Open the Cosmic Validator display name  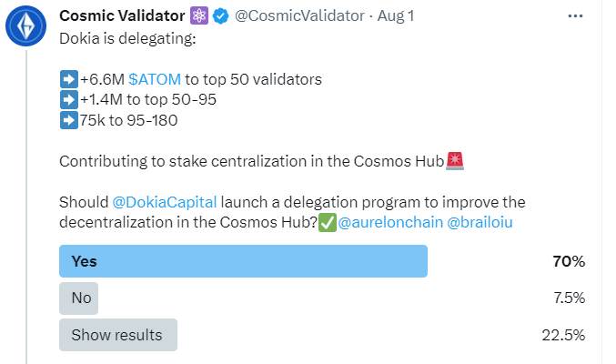(123, 16)
